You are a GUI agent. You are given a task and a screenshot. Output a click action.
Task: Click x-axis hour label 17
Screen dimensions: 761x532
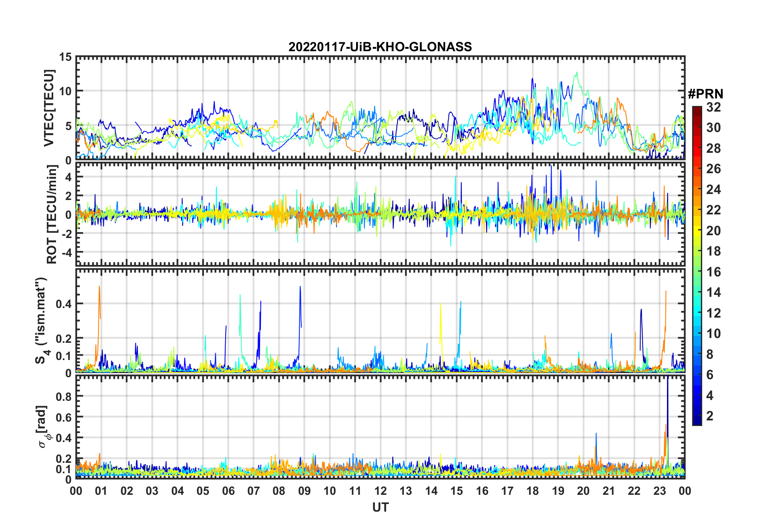pyautogui.click(x=507, y=491)
